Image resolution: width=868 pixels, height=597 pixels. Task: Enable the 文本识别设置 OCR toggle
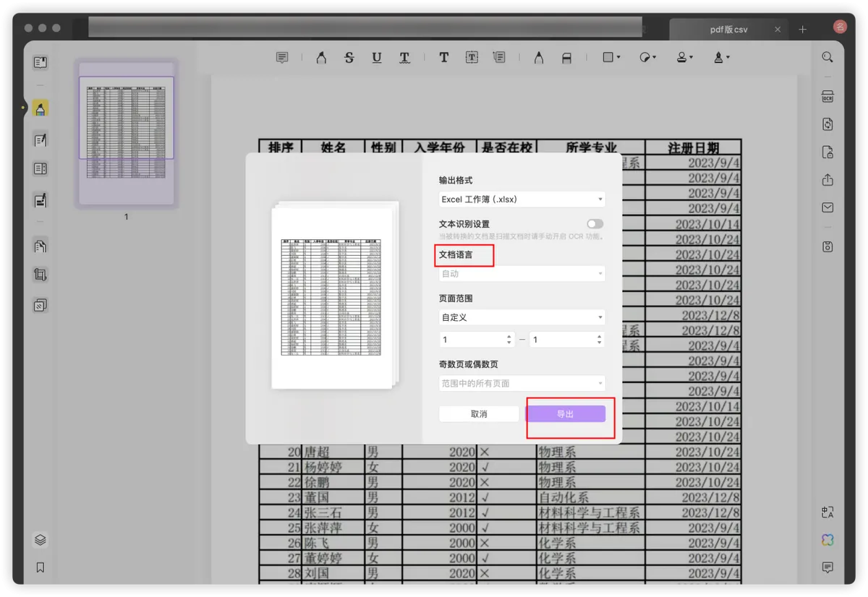[x=595, y=224]
